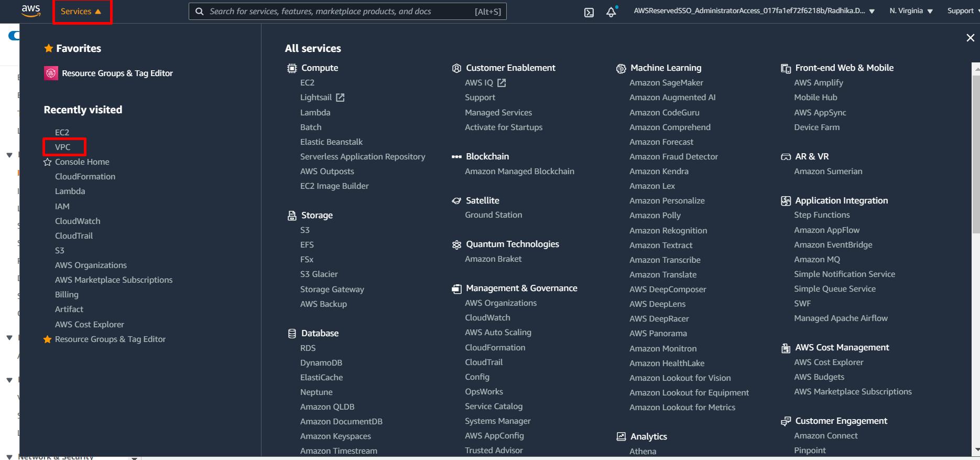Click the Quantum Technologies category icon
The image size is (980, 460).
[456, 244]
